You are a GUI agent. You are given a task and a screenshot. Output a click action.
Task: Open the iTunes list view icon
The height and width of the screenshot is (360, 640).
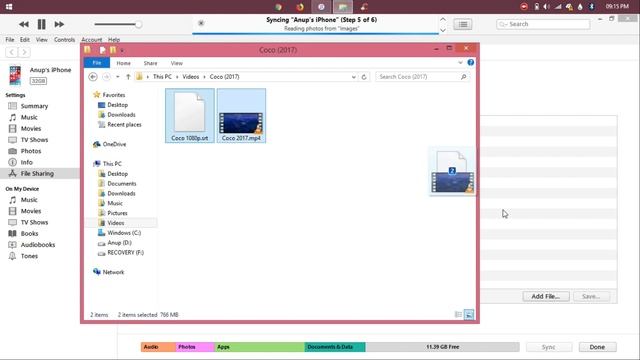click(463, 24)
